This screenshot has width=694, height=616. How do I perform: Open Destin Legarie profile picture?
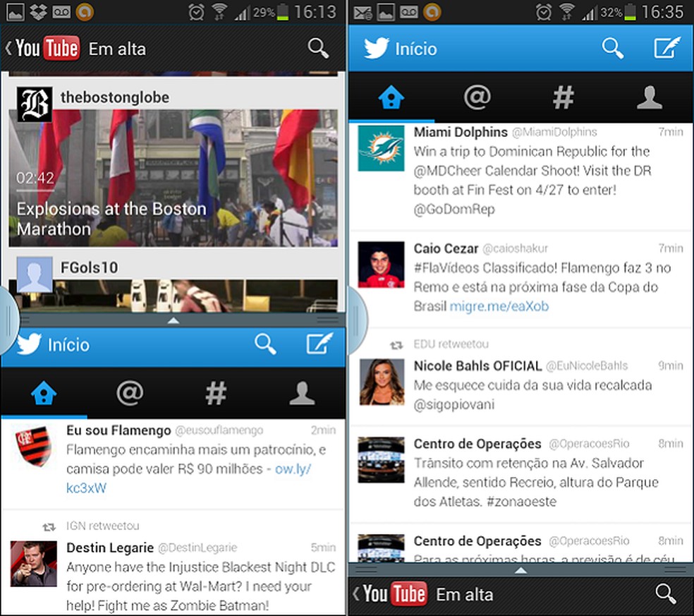pos(34,564)
